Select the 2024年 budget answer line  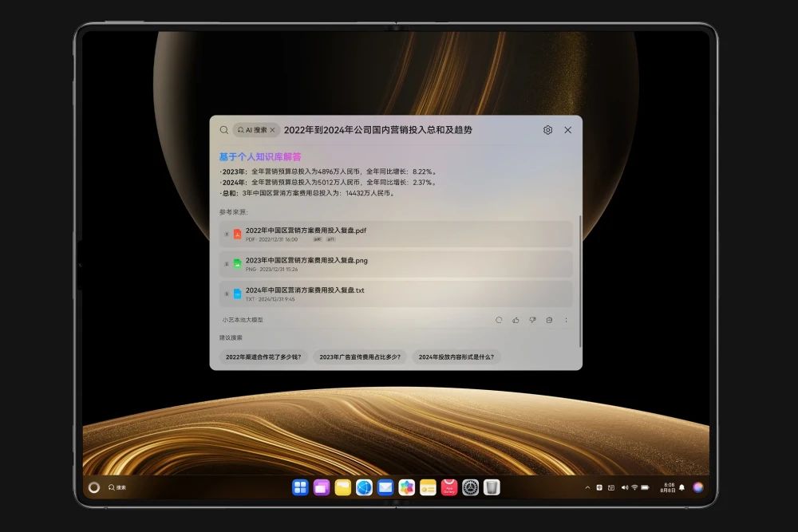pos(329,183)
